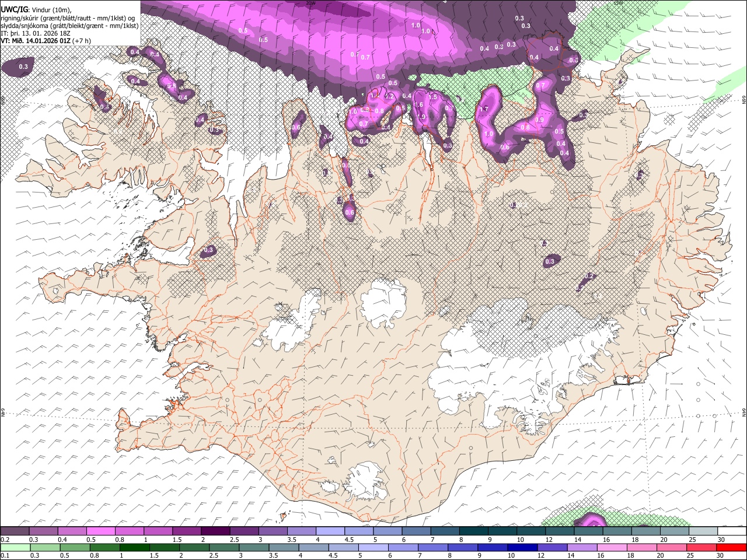
Task: Click the green 0.8 swatch in lower legend row
Action: [x=104, y=547]
